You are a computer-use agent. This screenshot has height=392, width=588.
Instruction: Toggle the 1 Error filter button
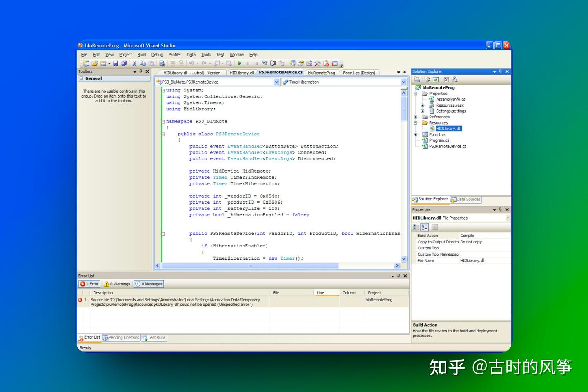tap(89, 284)
